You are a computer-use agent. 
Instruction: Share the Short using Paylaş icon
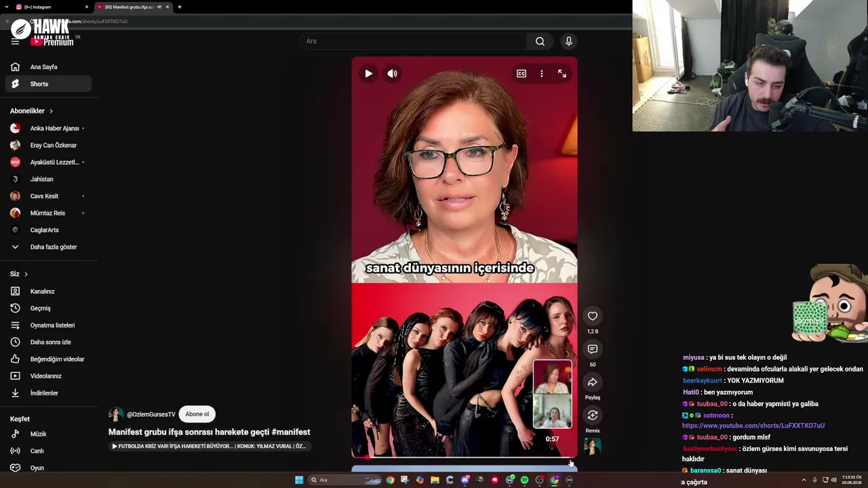[x=593, y=382]
